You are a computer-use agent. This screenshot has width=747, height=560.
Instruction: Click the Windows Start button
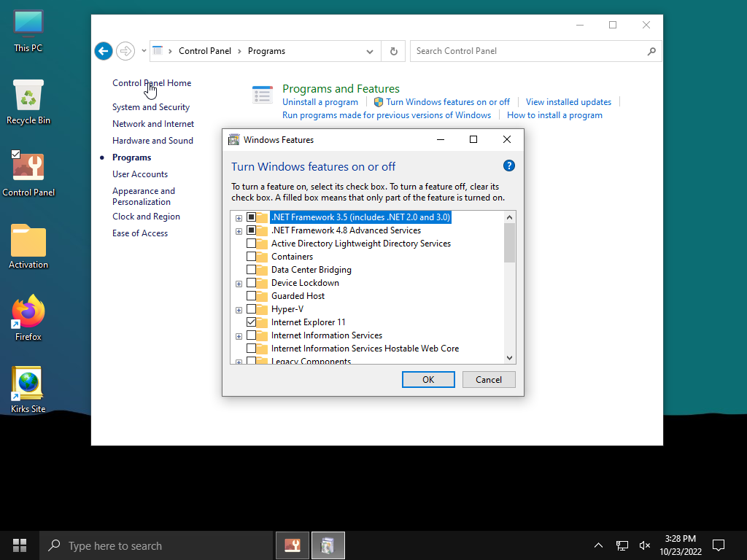[x=20, y=545]
